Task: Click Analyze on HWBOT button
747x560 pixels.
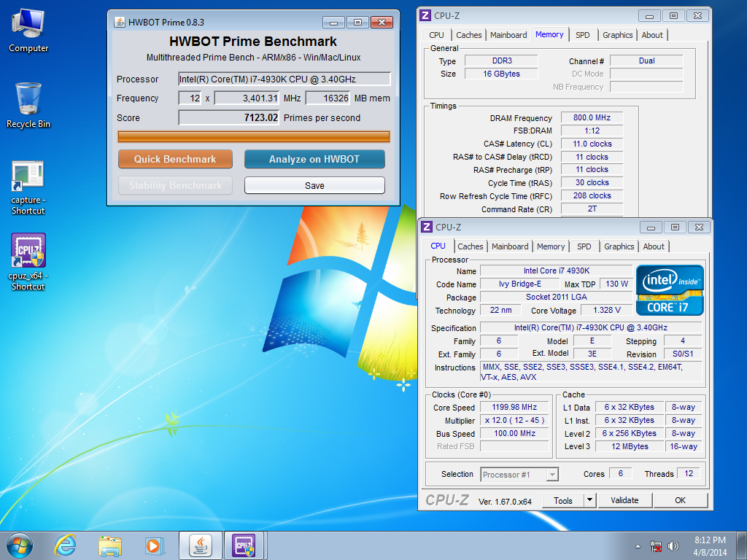Action: [x=314, y=159]
